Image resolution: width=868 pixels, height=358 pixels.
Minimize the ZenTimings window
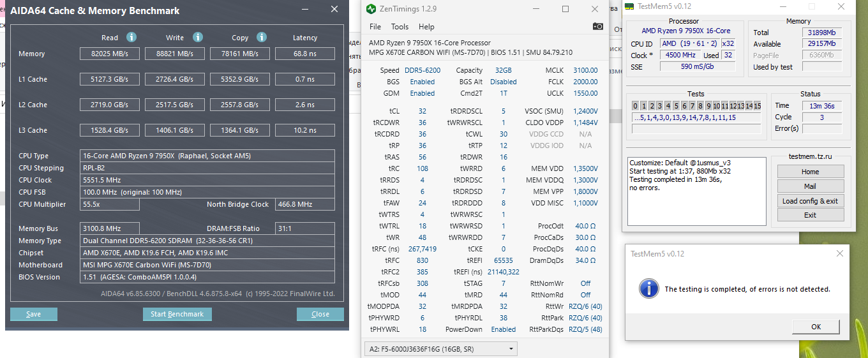point(536,9)
